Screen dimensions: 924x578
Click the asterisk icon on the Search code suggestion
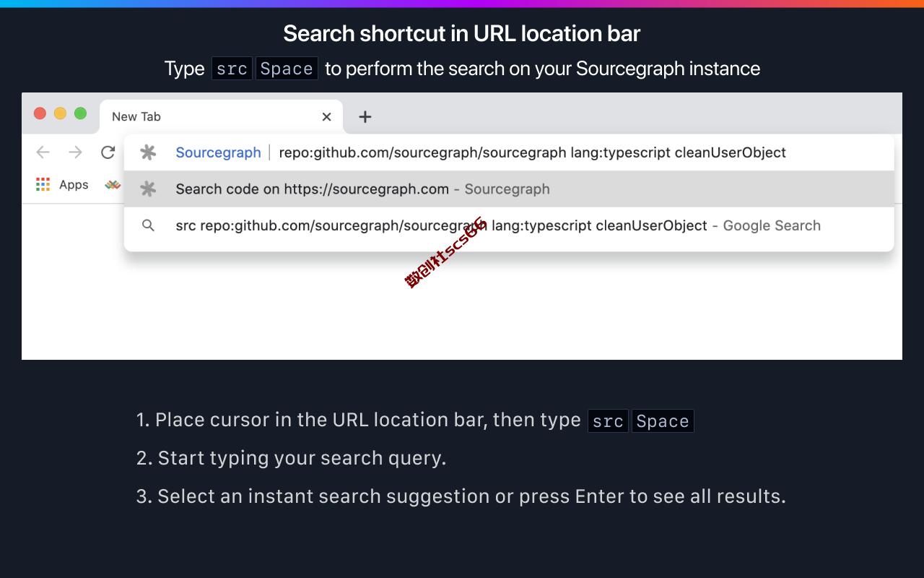pos(148,189)
